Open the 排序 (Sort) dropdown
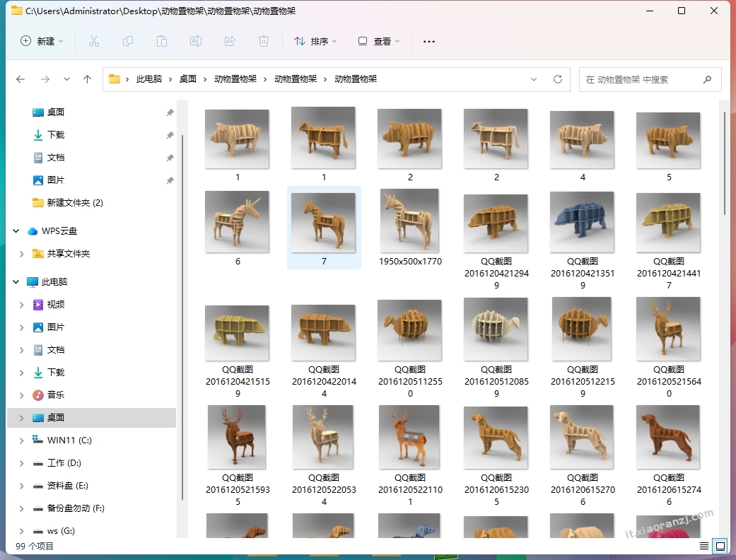The height and width of the screenshot is (560, 736). click(x=315, y=41)
